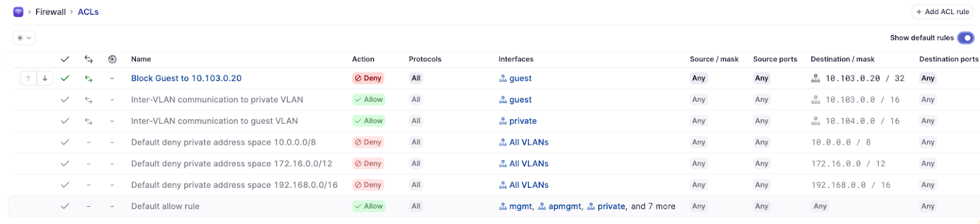Click the Add ACL rule button
The width and height of the screenshot is (980, 224).
pos(942,12)
